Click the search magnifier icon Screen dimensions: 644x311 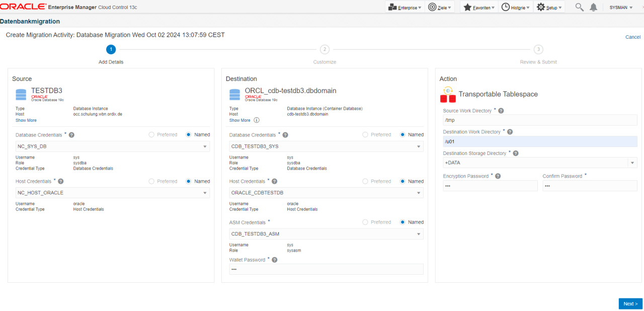click(x=580, y=7)
